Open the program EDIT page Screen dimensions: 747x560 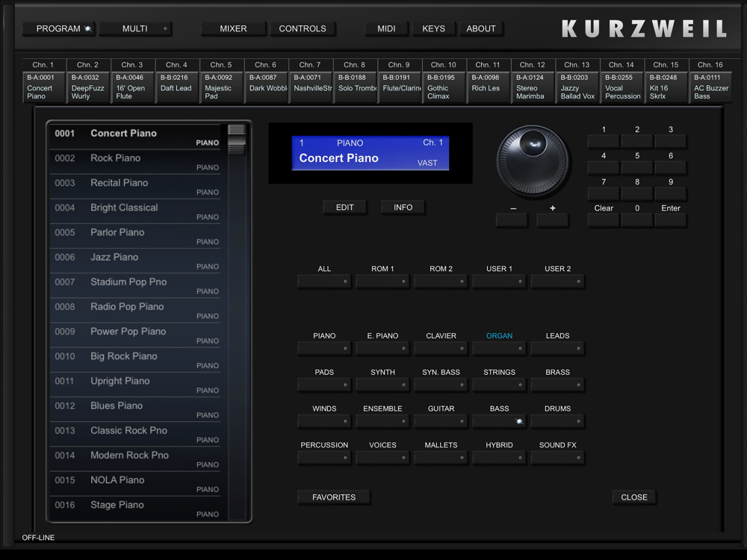click(345, 207)
